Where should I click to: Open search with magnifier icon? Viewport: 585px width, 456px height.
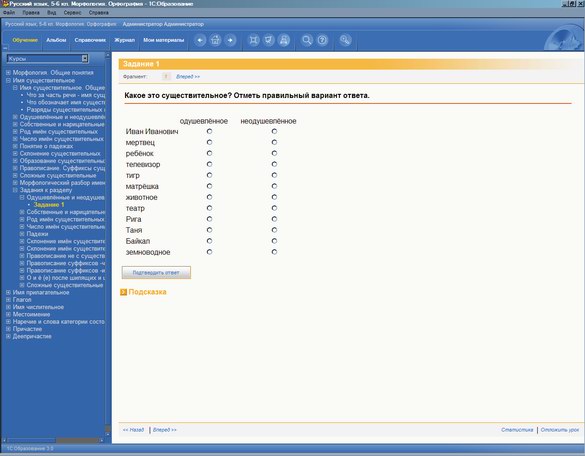coord(307,40)
